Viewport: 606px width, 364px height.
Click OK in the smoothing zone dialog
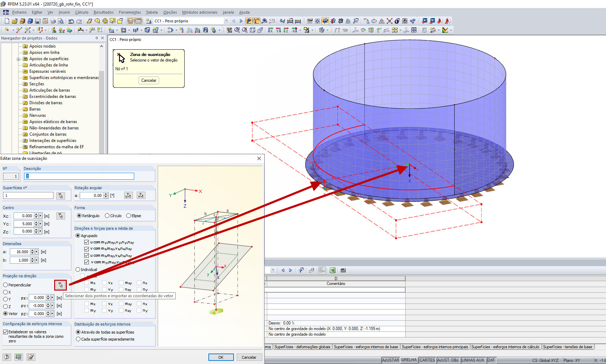tap(221, 357)
